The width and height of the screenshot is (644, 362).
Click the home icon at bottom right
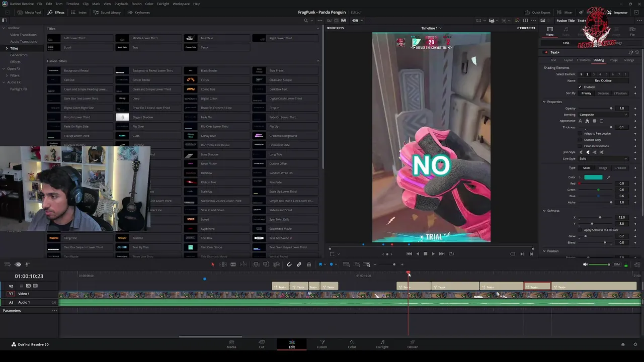click(x=623, y=344)
